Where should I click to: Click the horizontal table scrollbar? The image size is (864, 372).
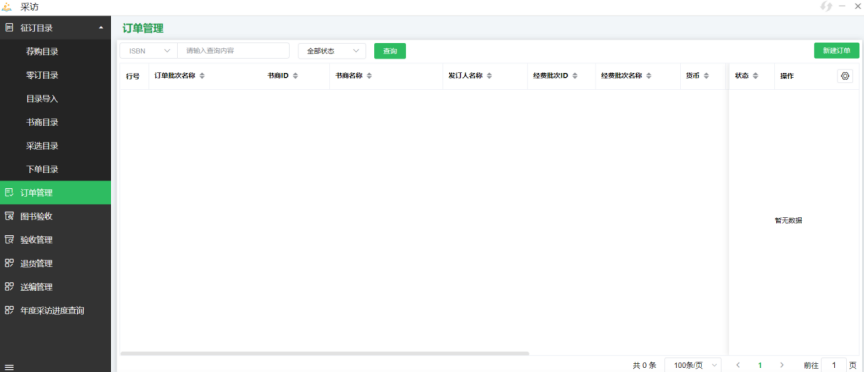click(x=325, y=353)
